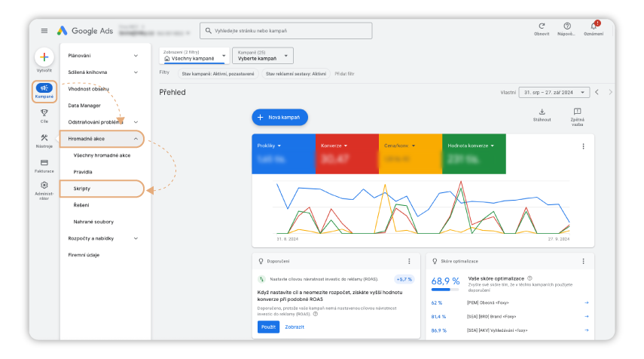Open the Prokliky metric dropdown
The height and width of the screenshot is (359, 644).
(269, 146)
